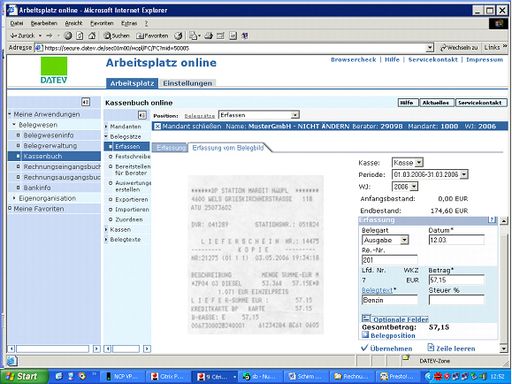Click help question mark in Erfassung header
Screen dimensions: 512x384
click(x=492, y=220)
